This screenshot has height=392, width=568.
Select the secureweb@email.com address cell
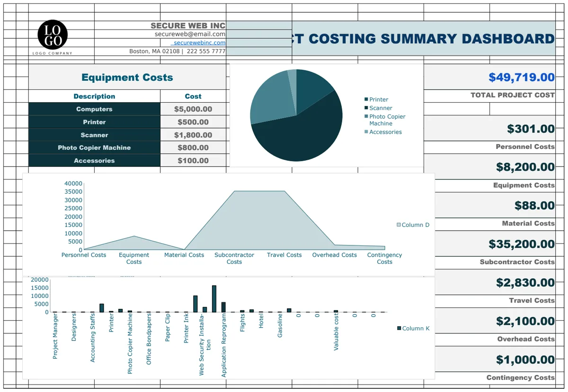pos(190,34)
